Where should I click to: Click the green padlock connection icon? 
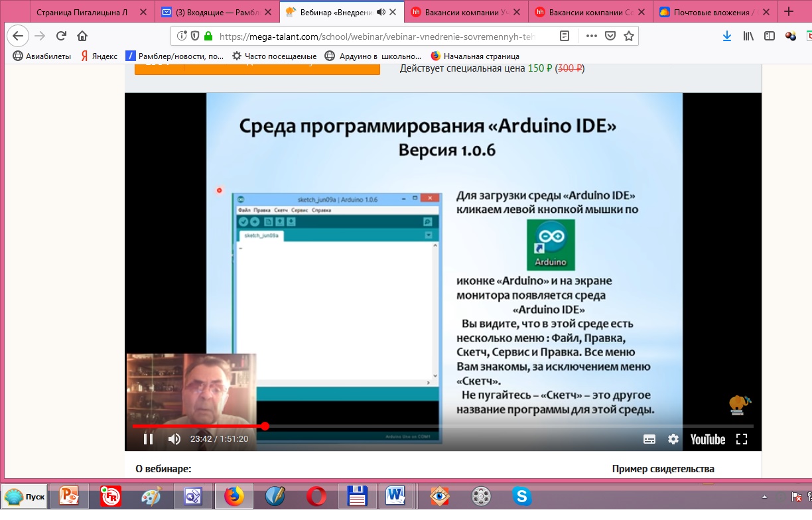208,36
